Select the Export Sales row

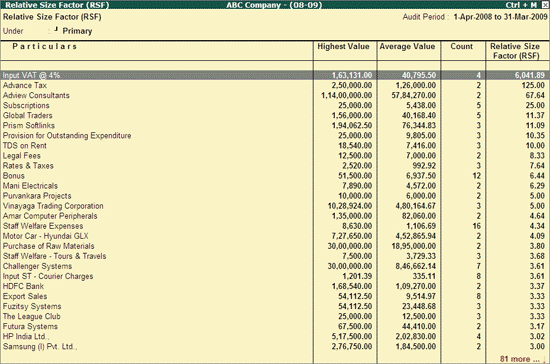click(x=275, y=296)
